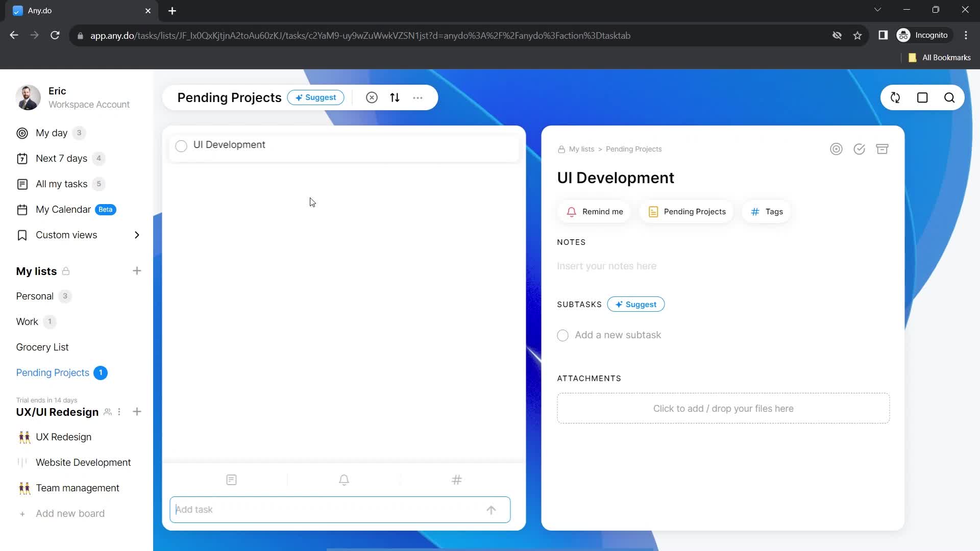Click the search icon top right

[x=950, y=97]
